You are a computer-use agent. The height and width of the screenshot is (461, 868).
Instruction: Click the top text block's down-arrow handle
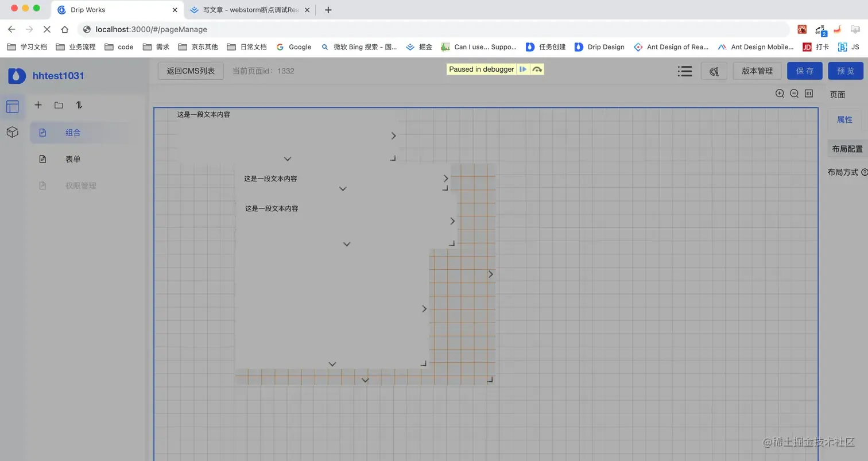288,159
